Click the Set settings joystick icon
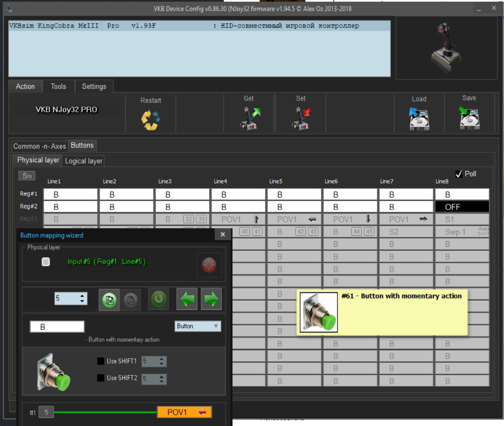Image resolution: width=504 pixels, height=426 pixels. (301, 118)
